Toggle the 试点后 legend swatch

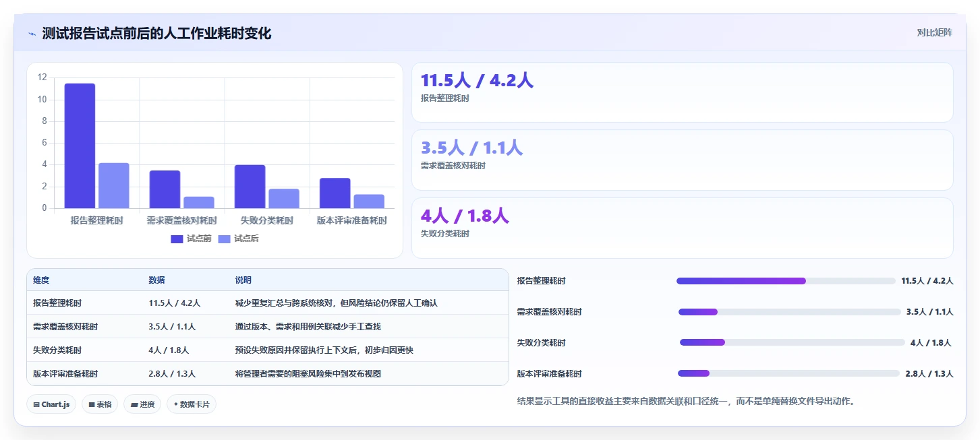point(225,239)
